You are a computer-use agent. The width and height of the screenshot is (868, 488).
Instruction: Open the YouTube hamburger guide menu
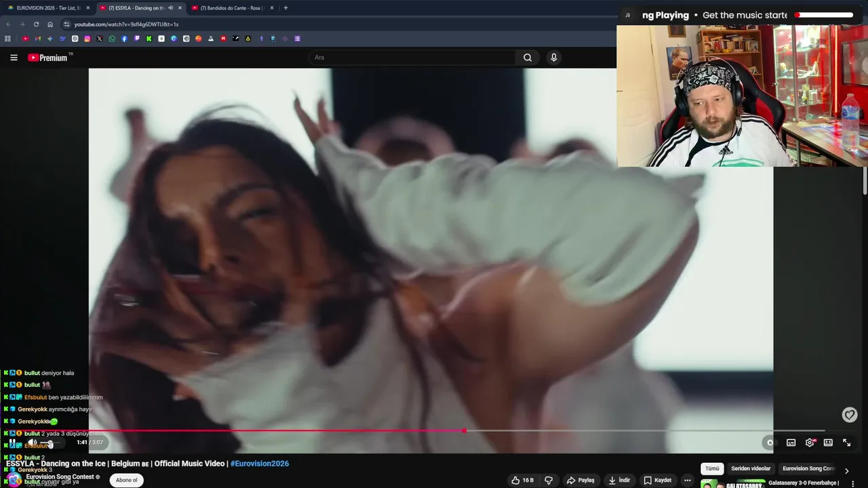click(14, 58)
